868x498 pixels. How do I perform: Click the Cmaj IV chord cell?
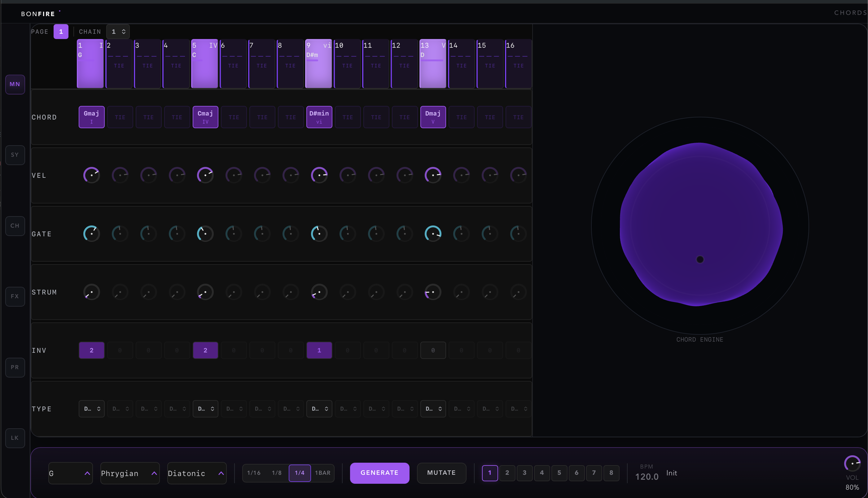pyautogui.click(x=205, y=117)
